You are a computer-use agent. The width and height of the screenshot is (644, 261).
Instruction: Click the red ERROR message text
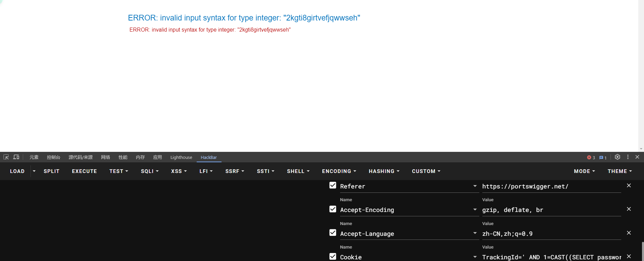tap(210, 30)
